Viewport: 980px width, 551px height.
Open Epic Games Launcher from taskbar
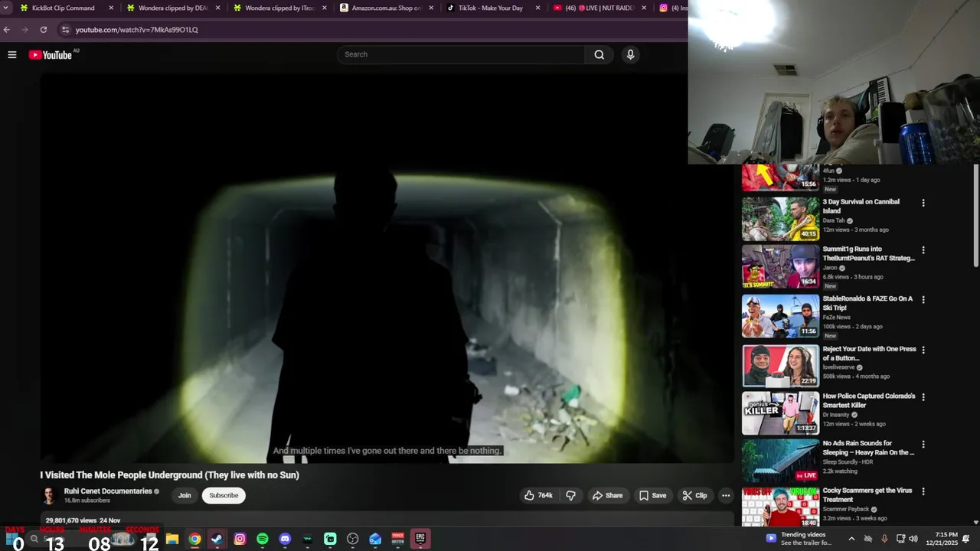tap(420, 539)
